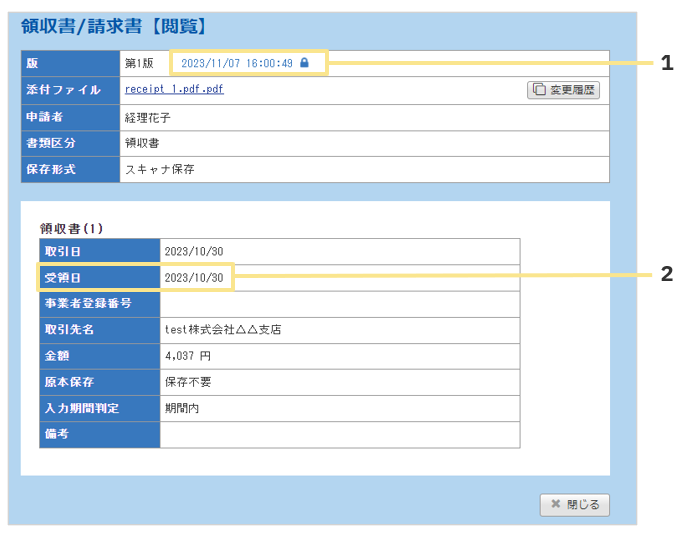Click the applicant name 経理花子
This screenshot has width=686, height=534.
click(x=147, y=117)
